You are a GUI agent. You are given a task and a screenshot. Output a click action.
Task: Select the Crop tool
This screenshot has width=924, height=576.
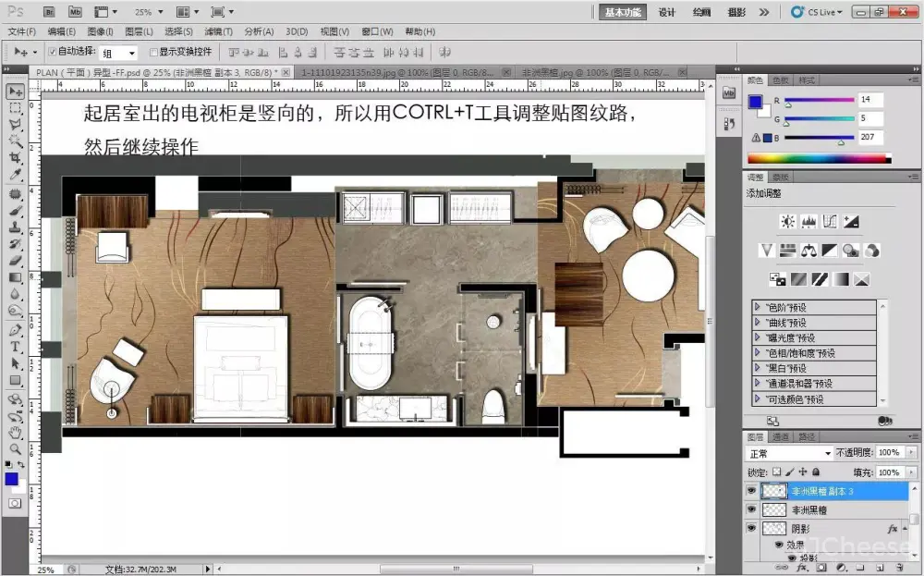click(x=16, y=158)
